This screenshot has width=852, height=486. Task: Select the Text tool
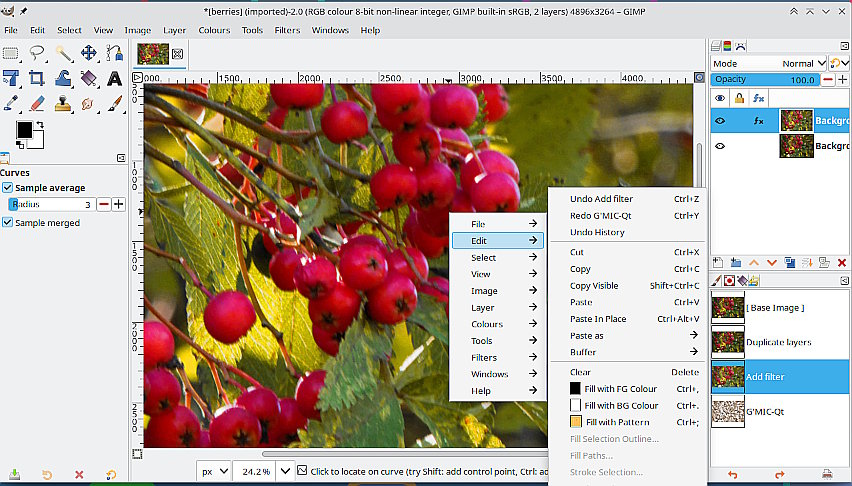(x=114, y=78)
